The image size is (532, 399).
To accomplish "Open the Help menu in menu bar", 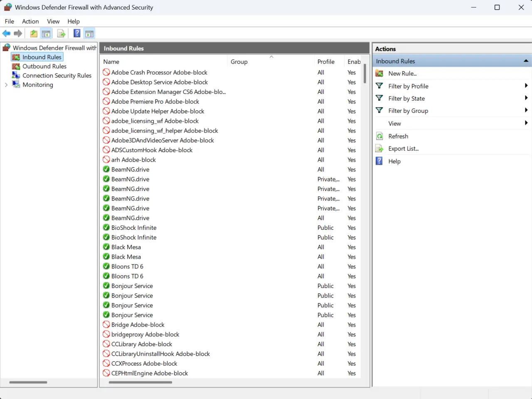I will [74, 21].
